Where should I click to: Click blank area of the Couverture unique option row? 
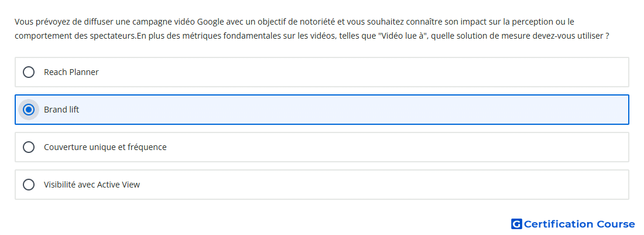(394, 147)
